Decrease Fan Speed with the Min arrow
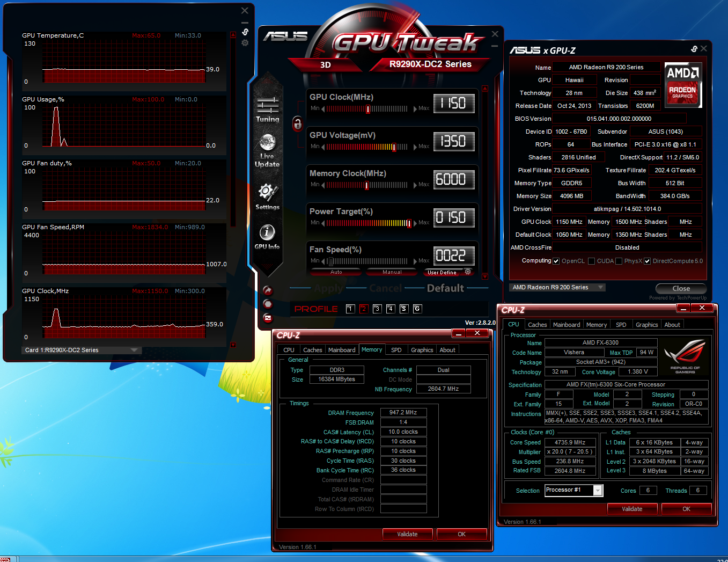 coord(323,261)
